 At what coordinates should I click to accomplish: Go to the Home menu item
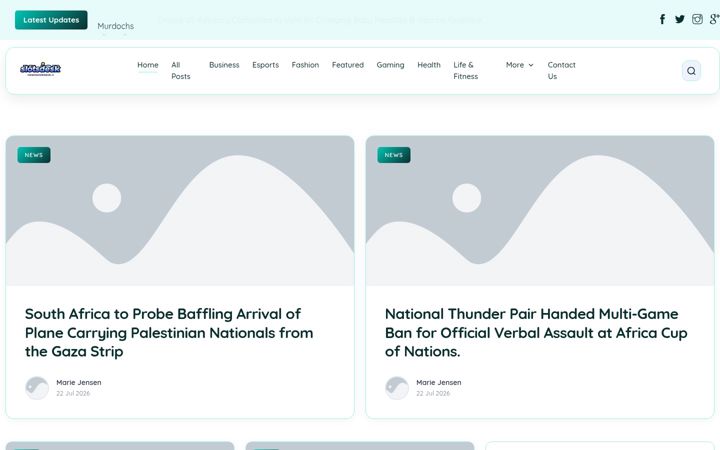147,65
